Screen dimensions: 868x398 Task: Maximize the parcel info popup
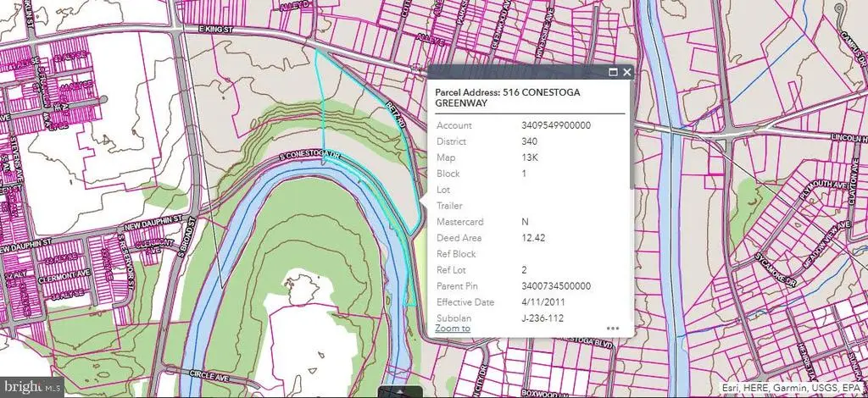(612, 73)
